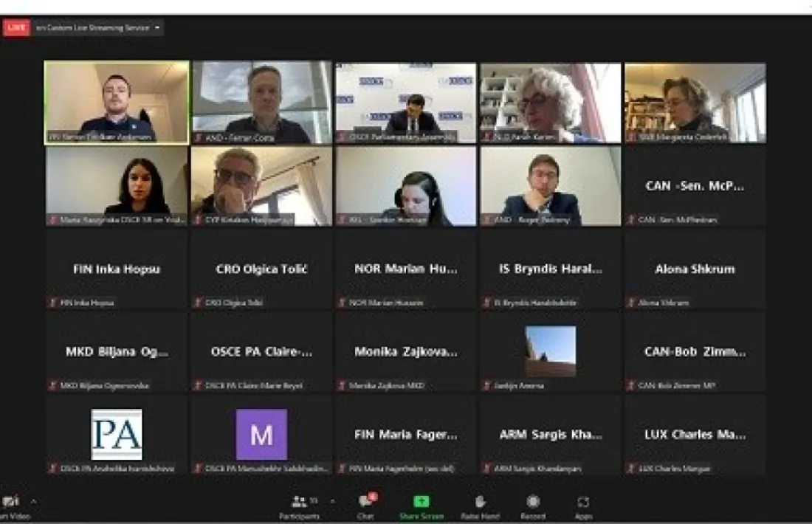Select the FIN Inka Hopsu participant tile
812x524 pixels.
click(x=117, y=269)
